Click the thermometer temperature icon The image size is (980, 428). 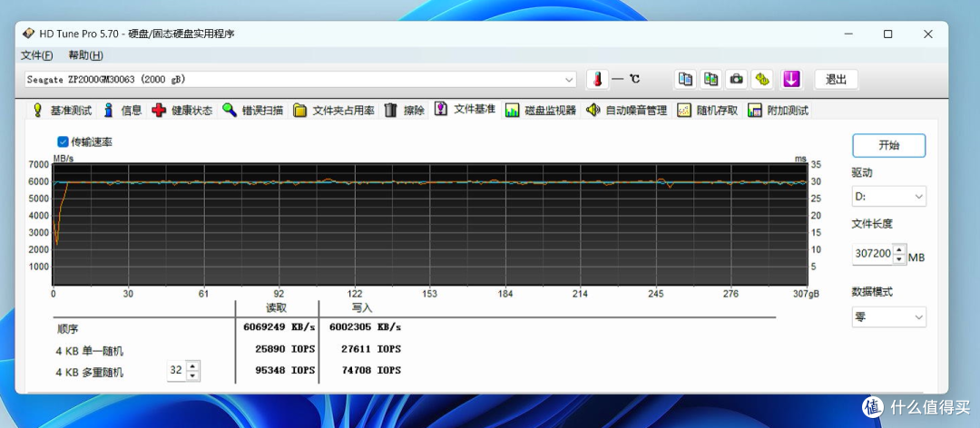coord(597,80)
